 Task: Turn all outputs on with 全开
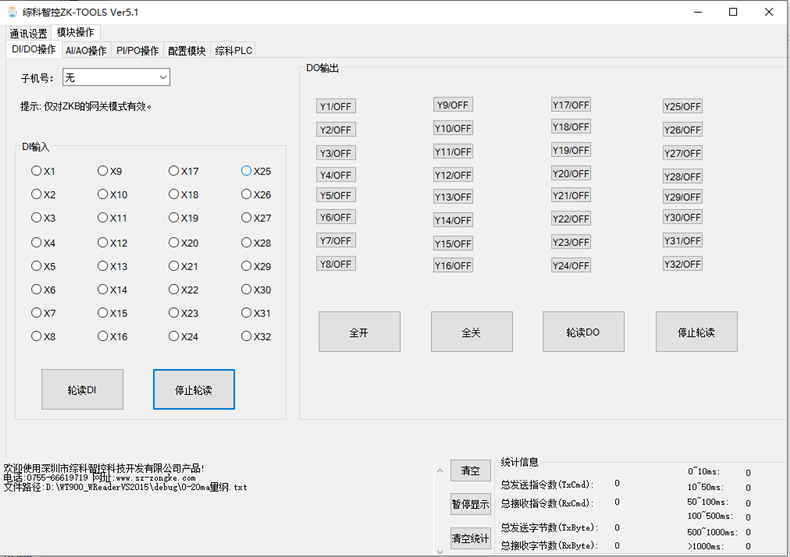[359, 332]
